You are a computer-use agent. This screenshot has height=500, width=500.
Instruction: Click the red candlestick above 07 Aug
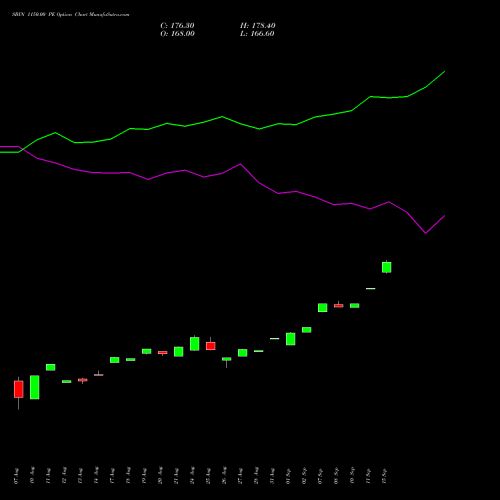tap(19, 389)
